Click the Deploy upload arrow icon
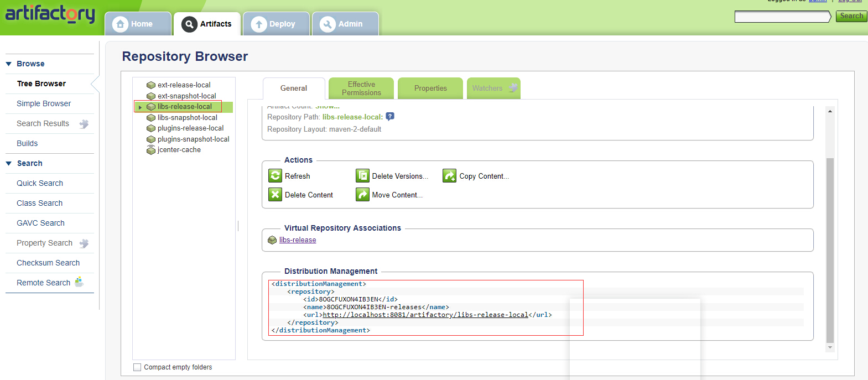This screenshot has height=380, width=868. tap(258, 24)
